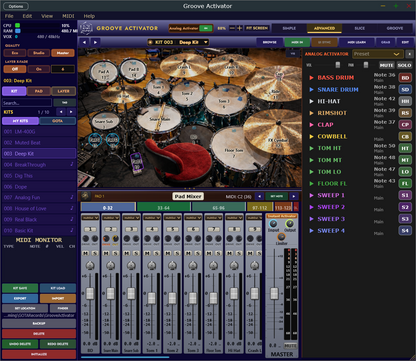
Task: Select Master quality mode
Action: pos(63,53)
